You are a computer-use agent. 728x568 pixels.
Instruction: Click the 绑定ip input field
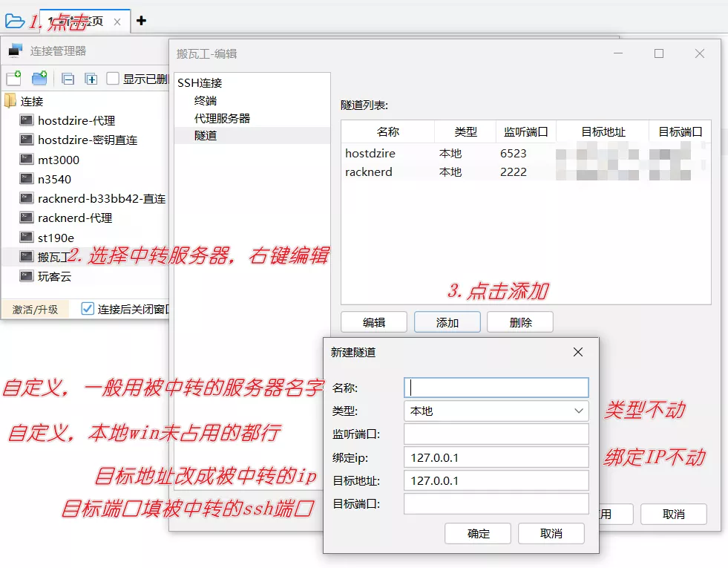tap(496, 457)
